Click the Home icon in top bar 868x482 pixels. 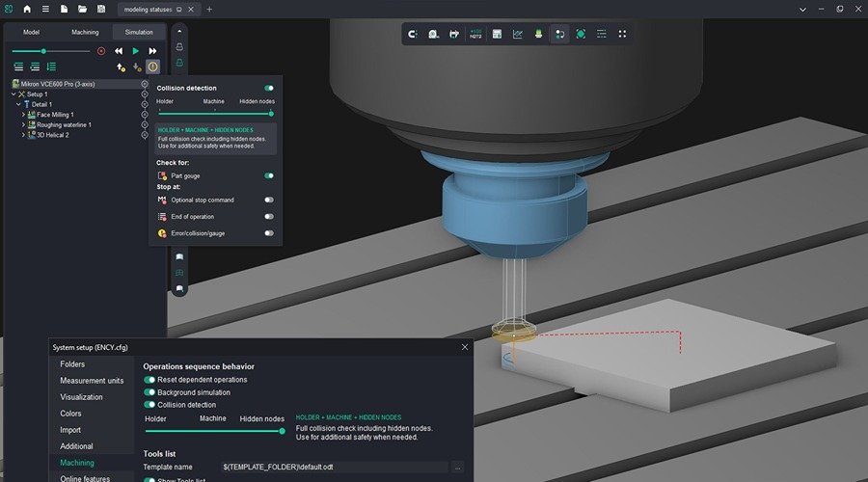coord(27,9)
